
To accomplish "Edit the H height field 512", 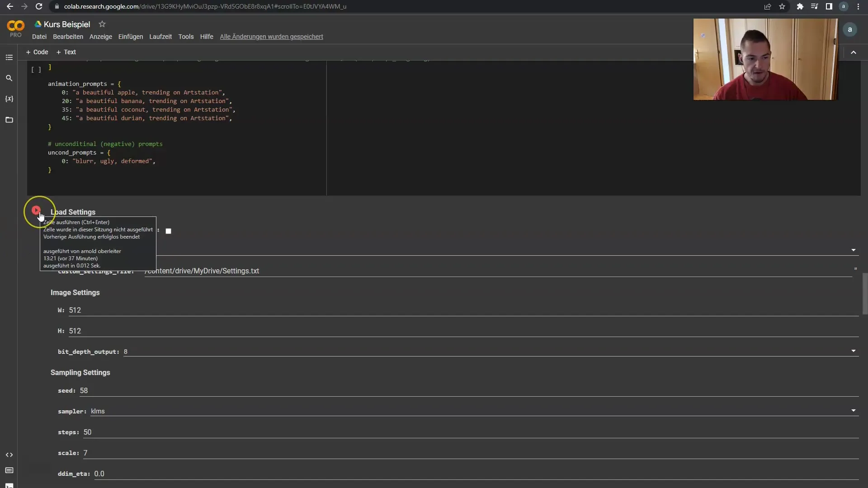I will click(x=463, y=331).
